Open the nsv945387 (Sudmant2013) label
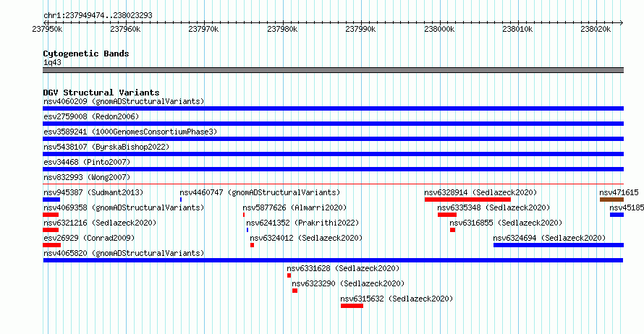Image resolution: width=644 pixels, height=334 pixels. click(x=93, y=192)
